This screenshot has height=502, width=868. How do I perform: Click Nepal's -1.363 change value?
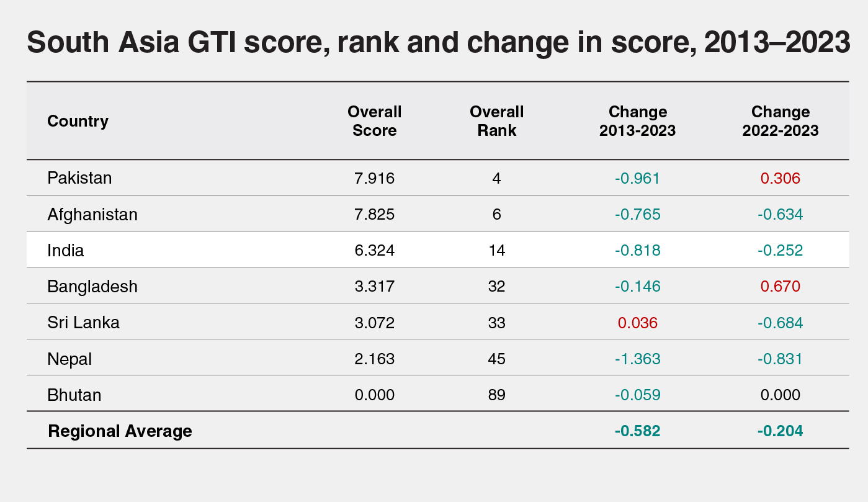[637, 359]
